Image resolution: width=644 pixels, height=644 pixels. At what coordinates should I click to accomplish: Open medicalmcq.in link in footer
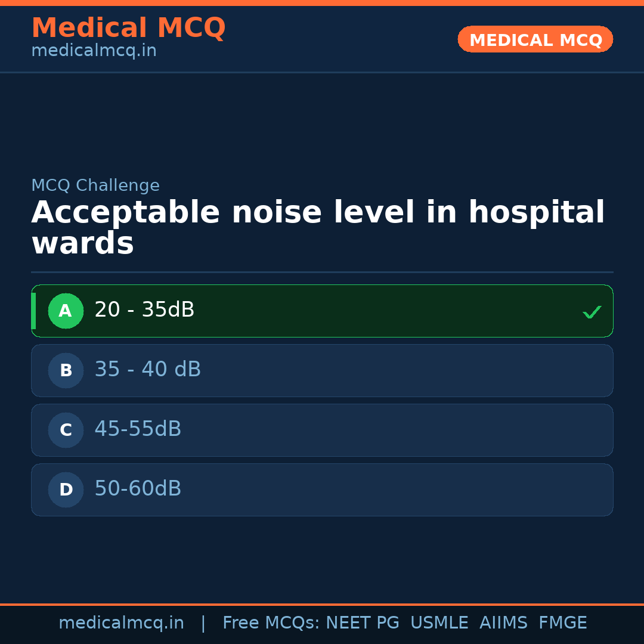121,623
